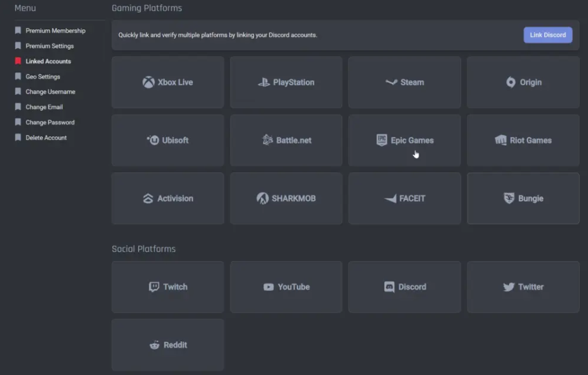The width and height of the screenshot is (588, 375).
Task: Link your Riot Games account
Action: coord(523,140)
